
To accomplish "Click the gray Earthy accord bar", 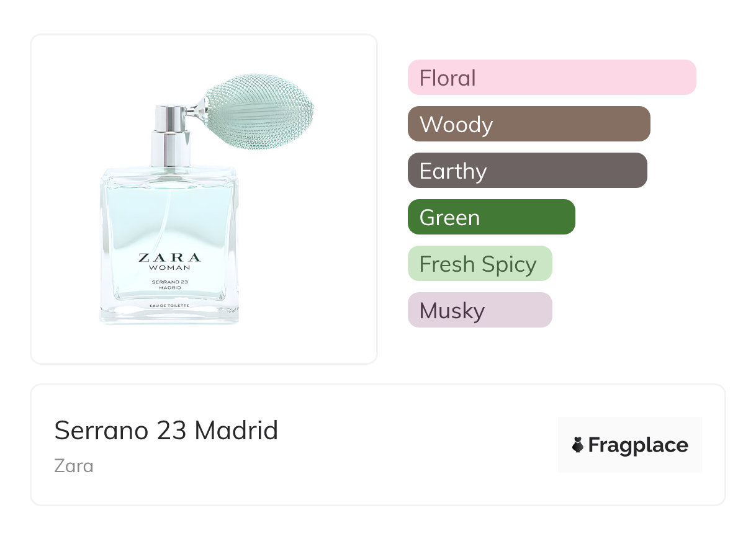I will tap(527, 171).
